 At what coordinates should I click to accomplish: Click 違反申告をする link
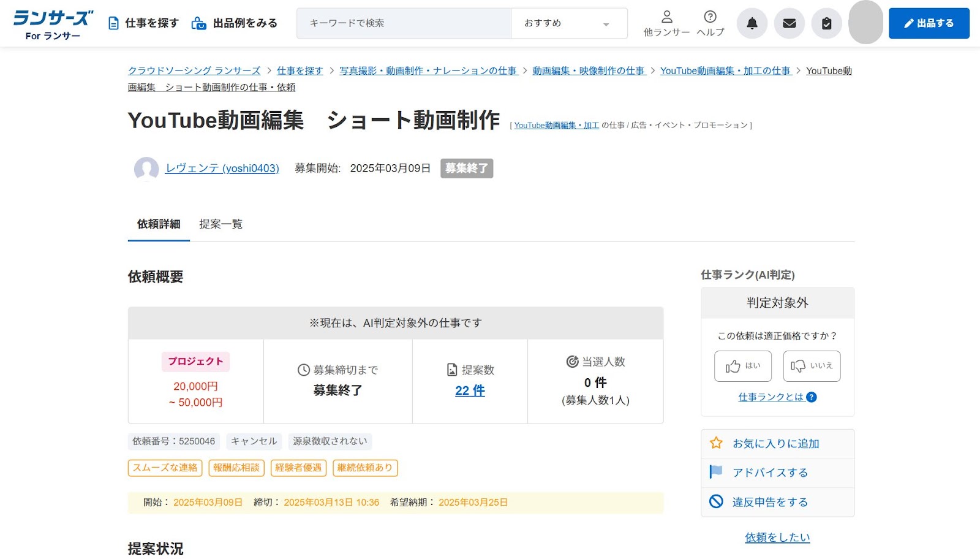(x=770, y=502)
